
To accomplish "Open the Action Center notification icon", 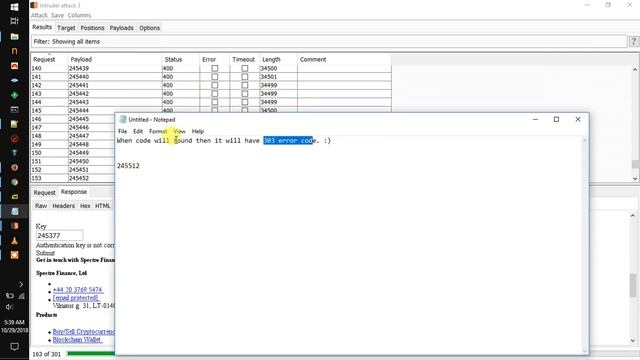I will tap(14, 347).
